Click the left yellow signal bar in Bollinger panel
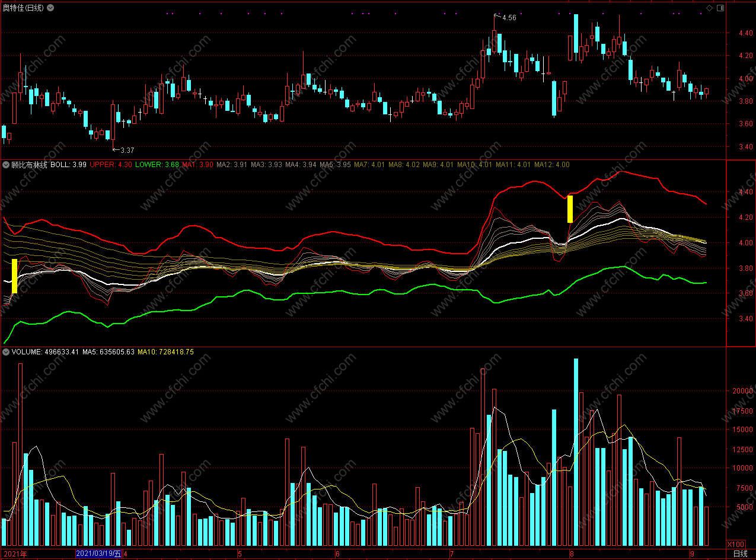This screenshot has height=560, width=756. pyautogui.click(x=14, y=276)
